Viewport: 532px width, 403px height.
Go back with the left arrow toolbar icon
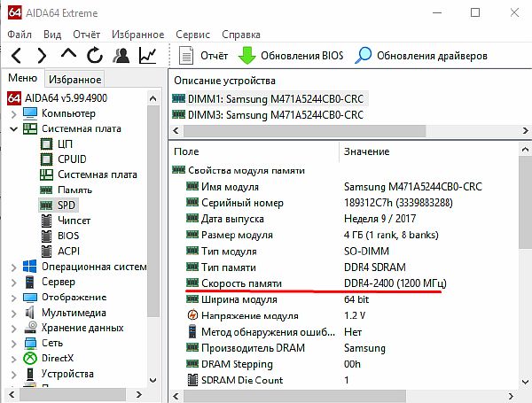pos(16,55)
